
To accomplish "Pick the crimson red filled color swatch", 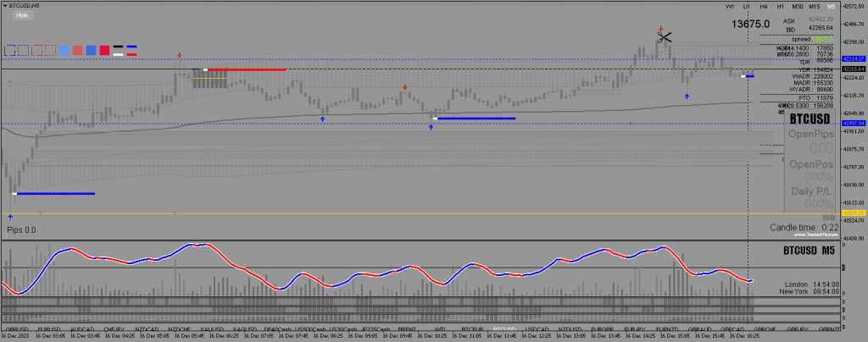I will pos(104,50).
